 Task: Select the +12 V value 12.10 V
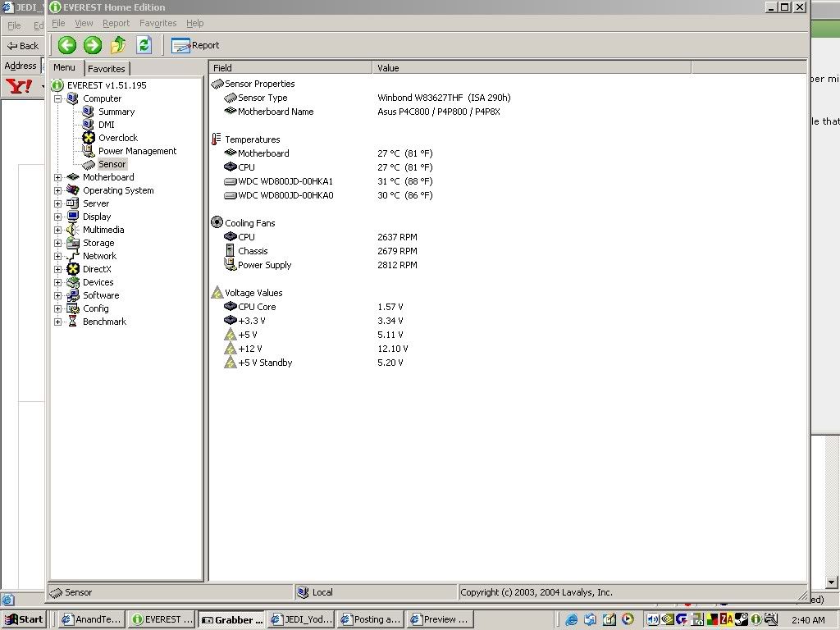tap(393, 348)
